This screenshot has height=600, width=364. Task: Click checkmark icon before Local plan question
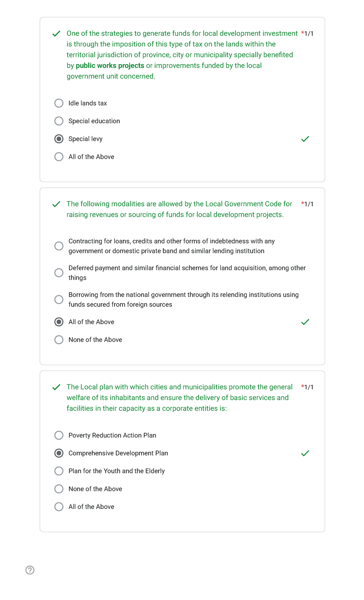[56, 387]
